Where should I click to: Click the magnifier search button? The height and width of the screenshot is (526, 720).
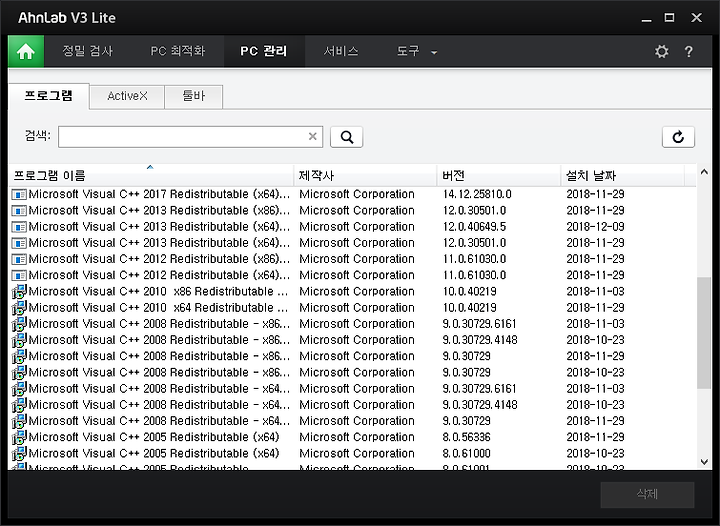point(347,137)
